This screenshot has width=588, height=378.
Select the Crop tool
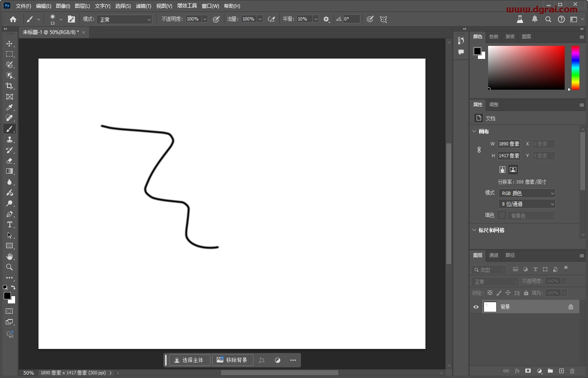9,86
